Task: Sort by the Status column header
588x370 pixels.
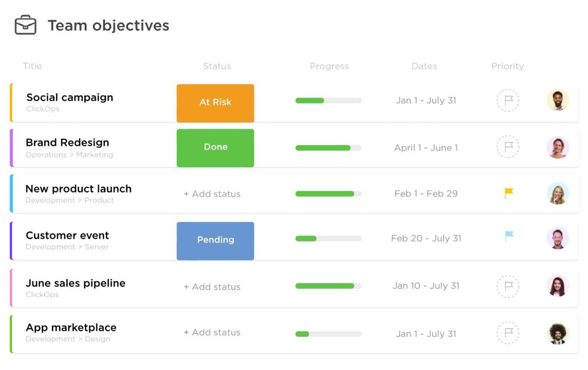Action: coord(217,66)
